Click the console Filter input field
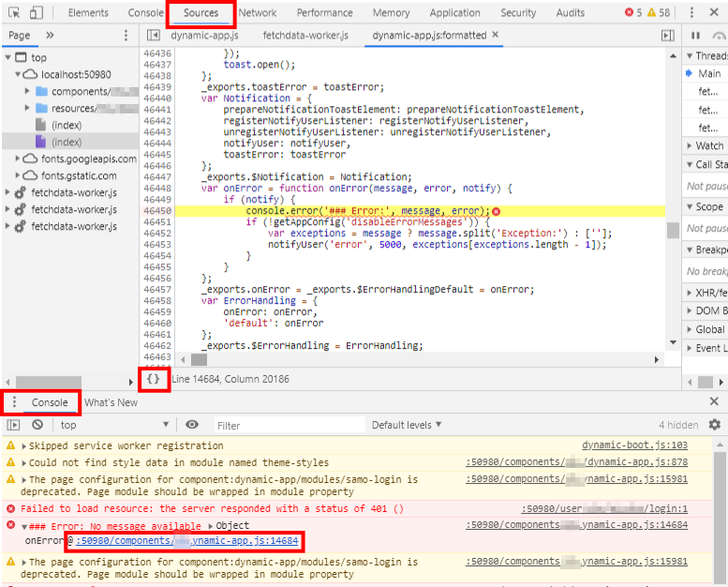 click(x=290, y=426)
